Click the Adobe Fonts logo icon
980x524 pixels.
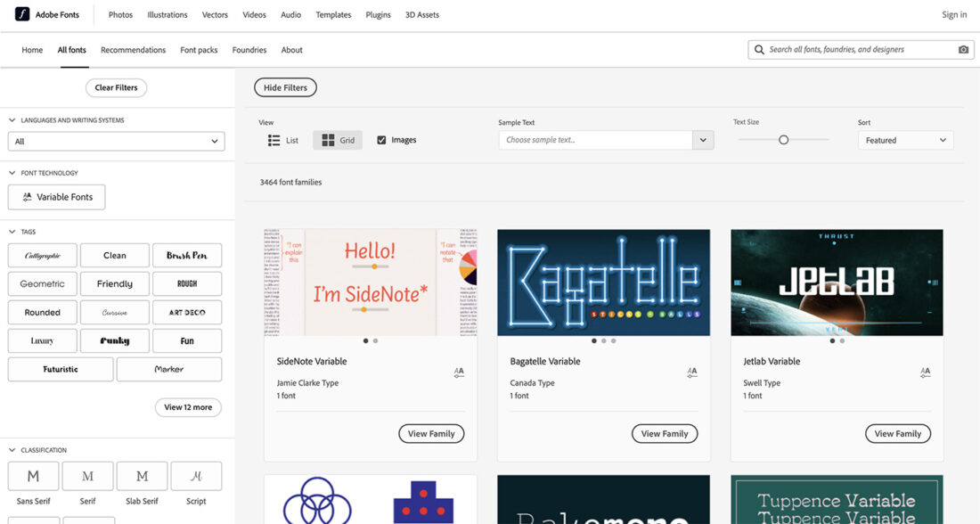point(22,14)
